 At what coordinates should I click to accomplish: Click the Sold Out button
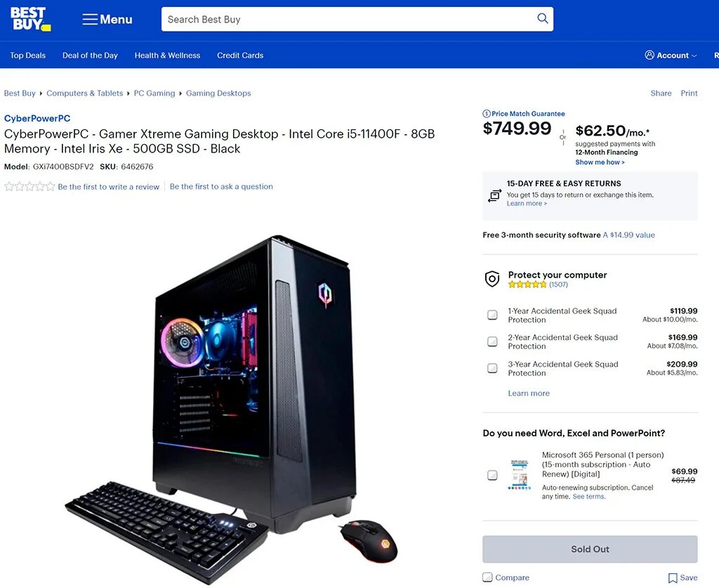(590, 549)
